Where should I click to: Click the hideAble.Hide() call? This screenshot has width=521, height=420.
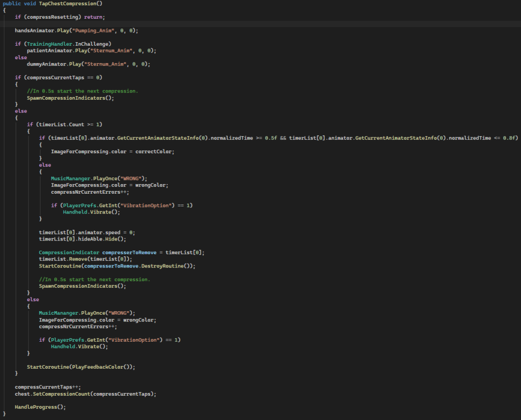click(x=88, y=238)
